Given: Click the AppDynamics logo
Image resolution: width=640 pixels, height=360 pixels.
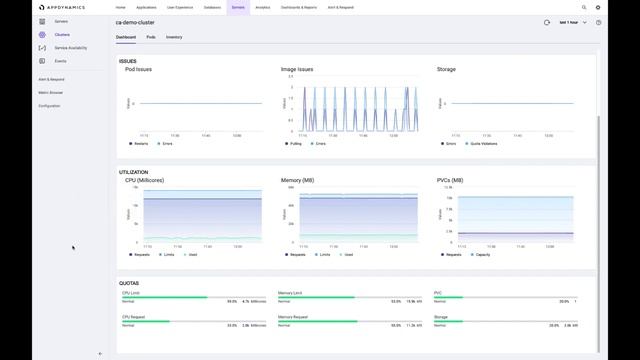Looking at the screenshot, I should coord(62,7).
